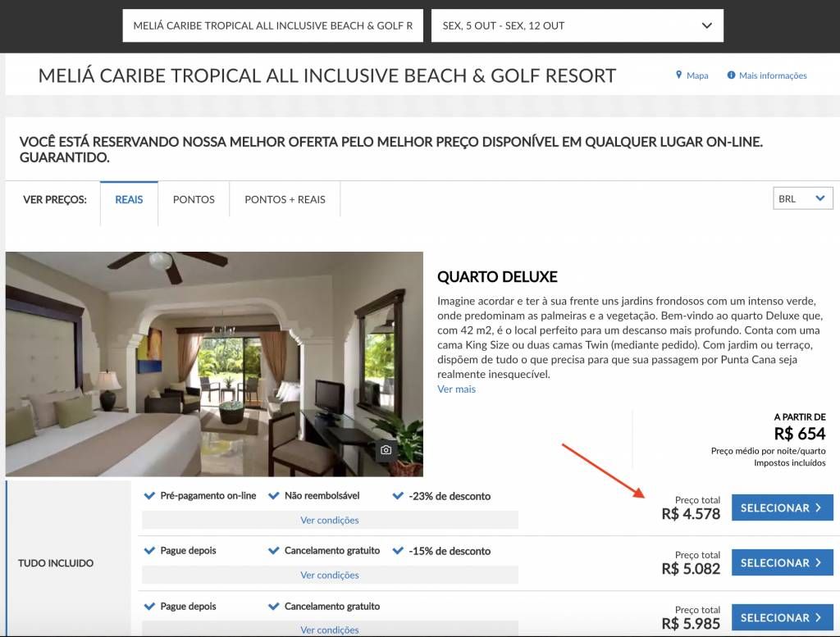The width and height of the screenshot is (840, 637).
Task: Click the hotel name page heading
Action: 326,75
